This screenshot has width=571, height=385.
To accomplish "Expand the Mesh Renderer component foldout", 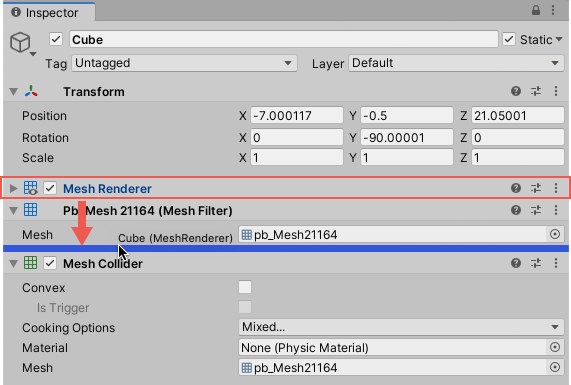I will click(13, 188).
